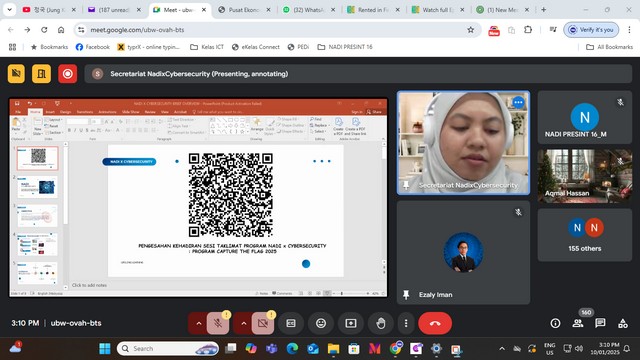
Task: Open Microsoft Teams from taskbar
Action: (271, 349)
